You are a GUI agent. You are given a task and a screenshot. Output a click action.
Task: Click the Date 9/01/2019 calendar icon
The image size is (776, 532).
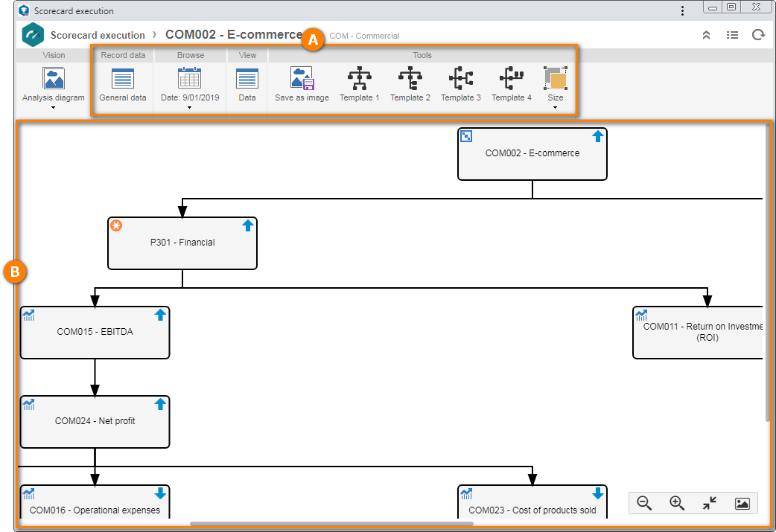tap(190, 78)
